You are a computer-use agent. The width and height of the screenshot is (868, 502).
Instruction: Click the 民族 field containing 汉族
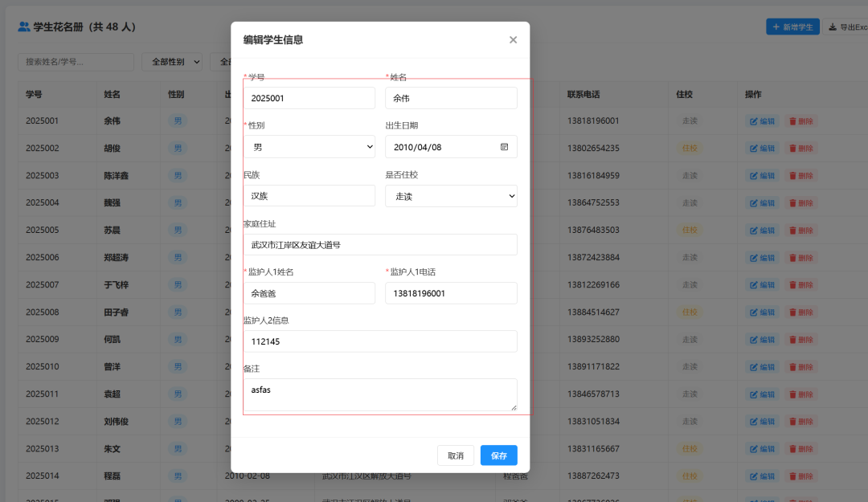point(309,196)
